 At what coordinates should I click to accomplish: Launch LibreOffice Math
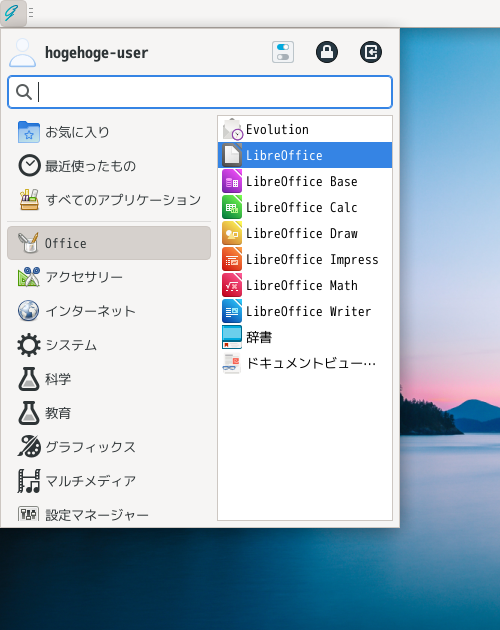[305, 285]
